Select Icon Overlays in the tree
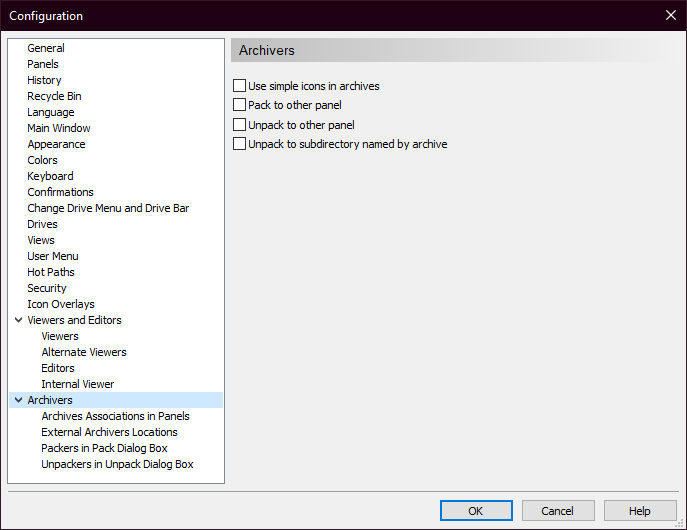Viewport: 687px width, 530px height. coord(61,304)
